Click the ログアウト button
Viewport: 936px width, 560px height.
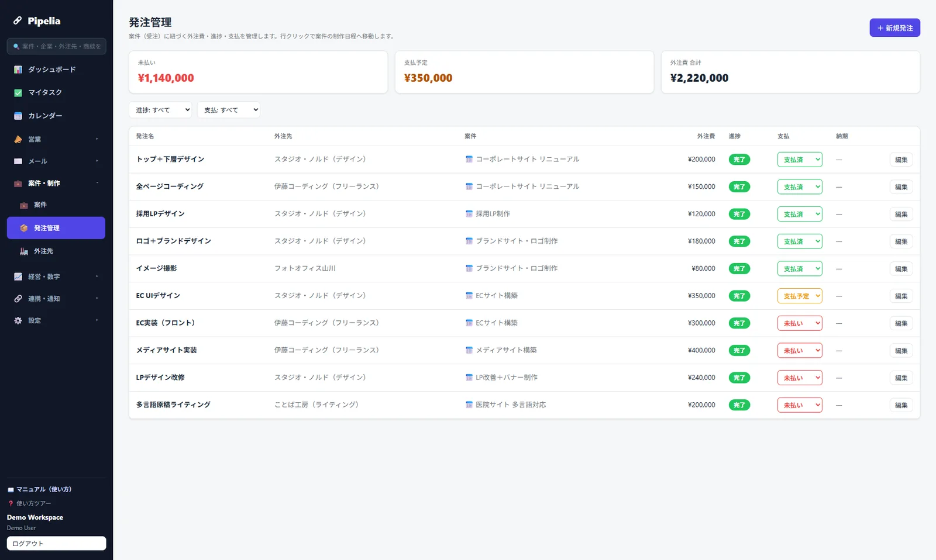[56, 544]
